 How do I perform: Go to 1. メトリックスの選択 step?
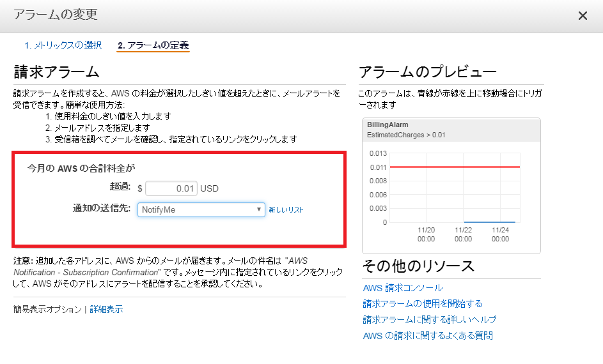[x=63, y=45]
